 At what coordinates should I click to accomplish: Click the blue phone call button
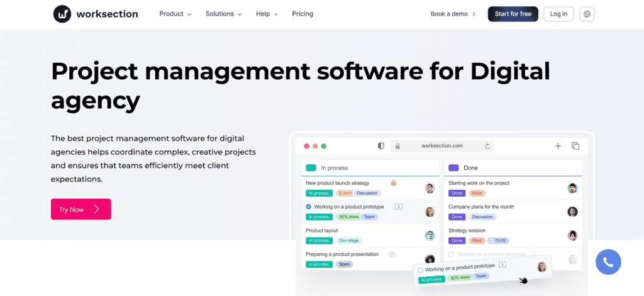tap(608, 262)
